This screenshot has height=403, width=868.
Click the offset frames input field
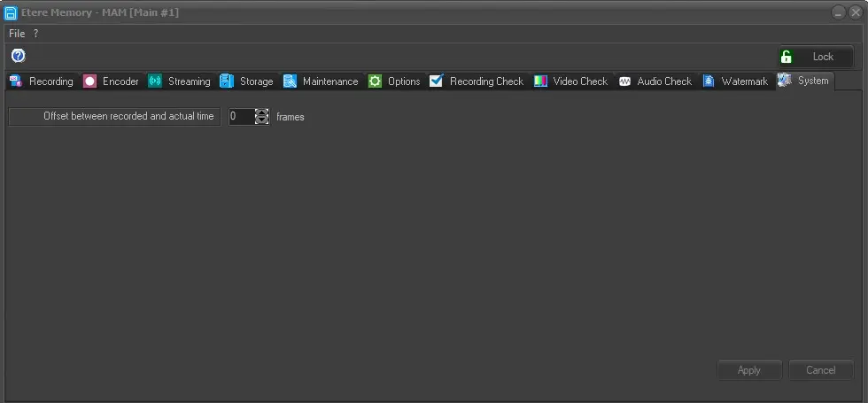point(240,116)
